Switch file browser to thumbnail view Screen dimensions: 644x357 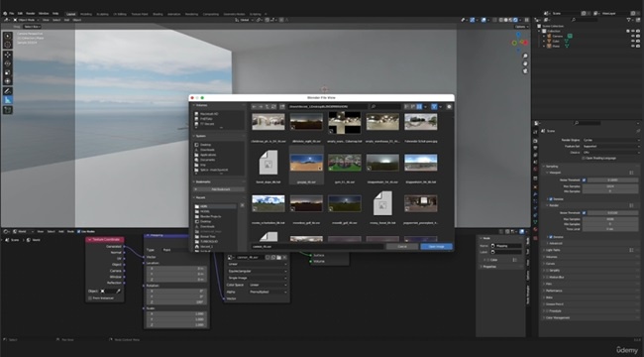[419, 106]
